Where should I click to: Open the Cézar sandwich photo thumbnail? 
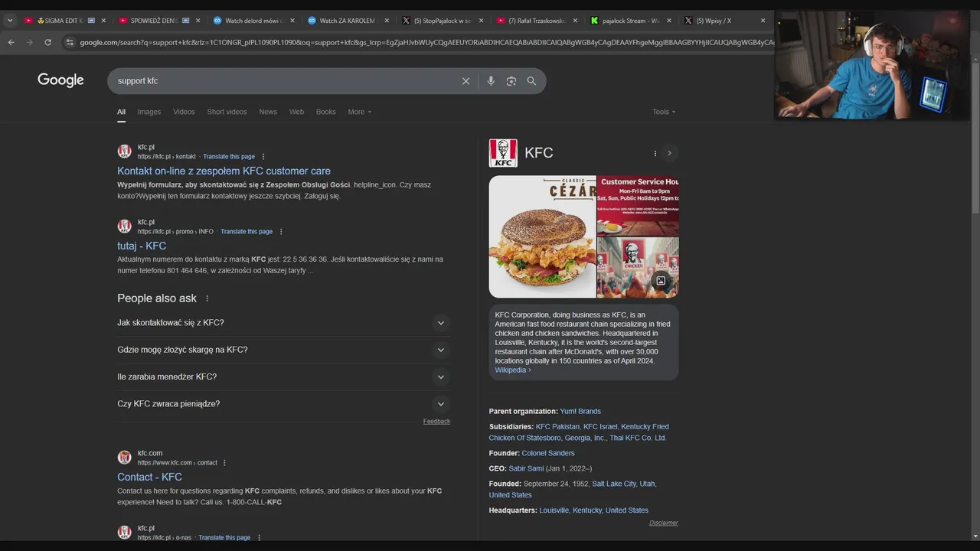pyautogui.click(x=542, y=236)
